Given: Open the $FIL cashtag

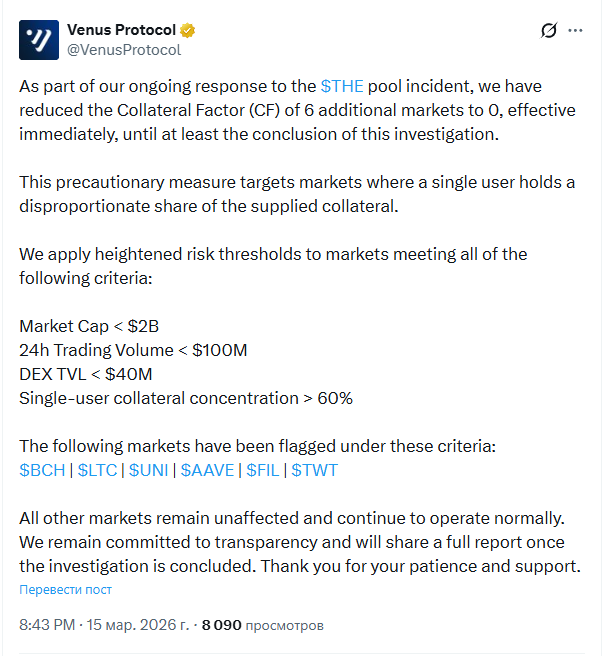Looking at the screenshot, I should coord(265,470).
